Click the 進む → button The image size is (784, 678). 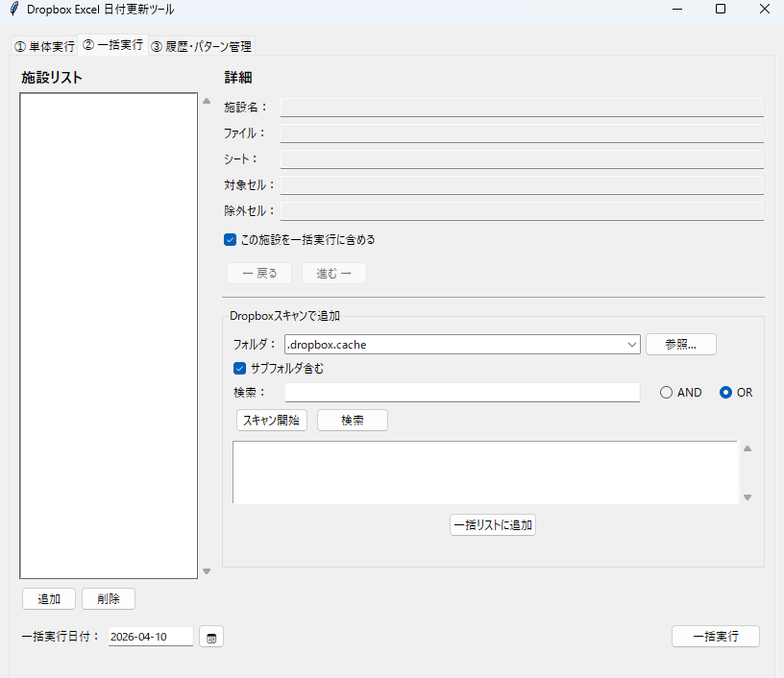tap(334, 274)
